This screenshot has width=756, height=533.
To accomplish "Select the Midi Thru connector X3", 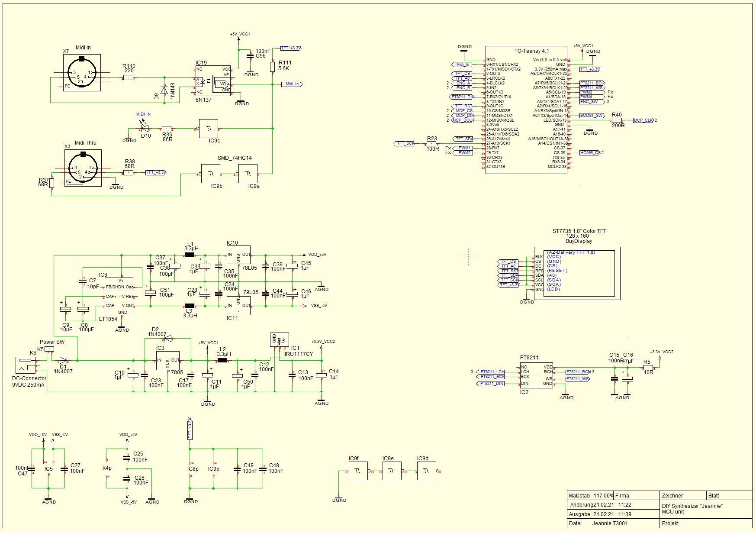I will [83, 168].
